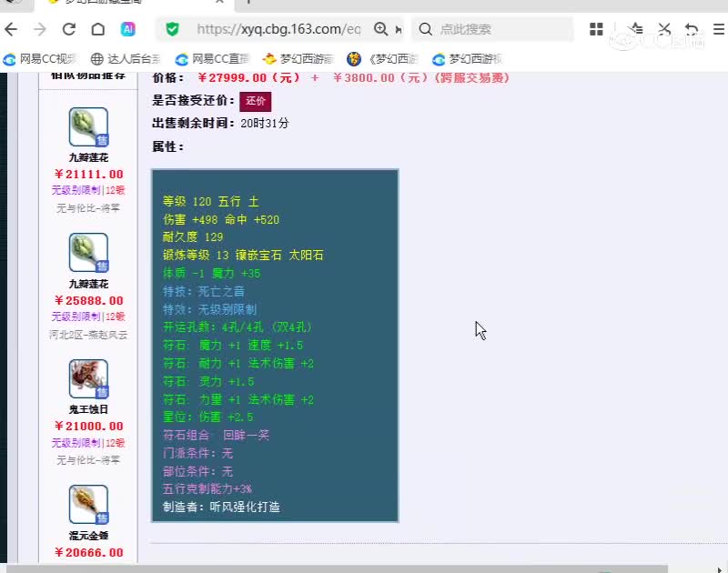Open the last 梦幻西游 bookmark
This screenshot has width=728, height=573.
(x=467, y=59)
